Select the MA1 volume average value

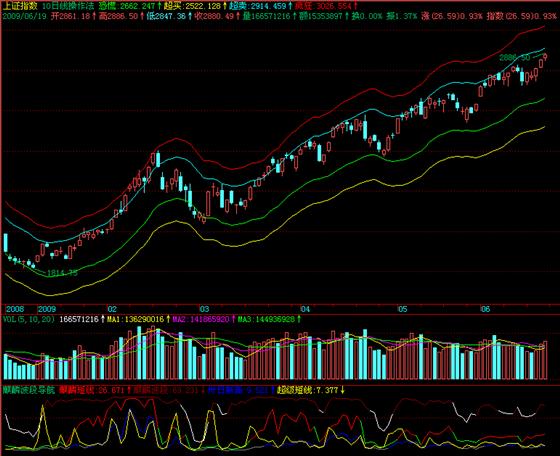tap(139, 319)
